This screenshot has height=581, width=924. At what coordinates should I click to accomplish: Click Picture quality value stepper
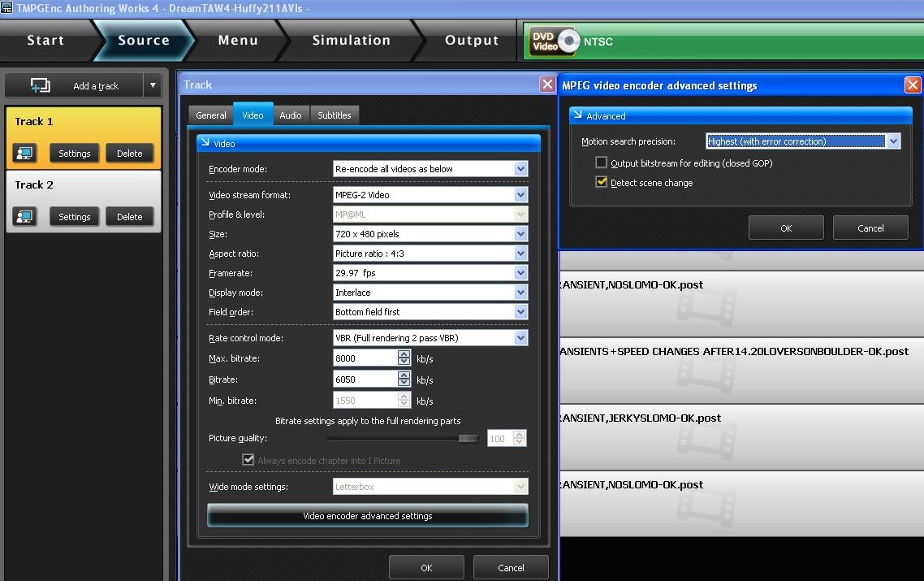tap(519, 438)
